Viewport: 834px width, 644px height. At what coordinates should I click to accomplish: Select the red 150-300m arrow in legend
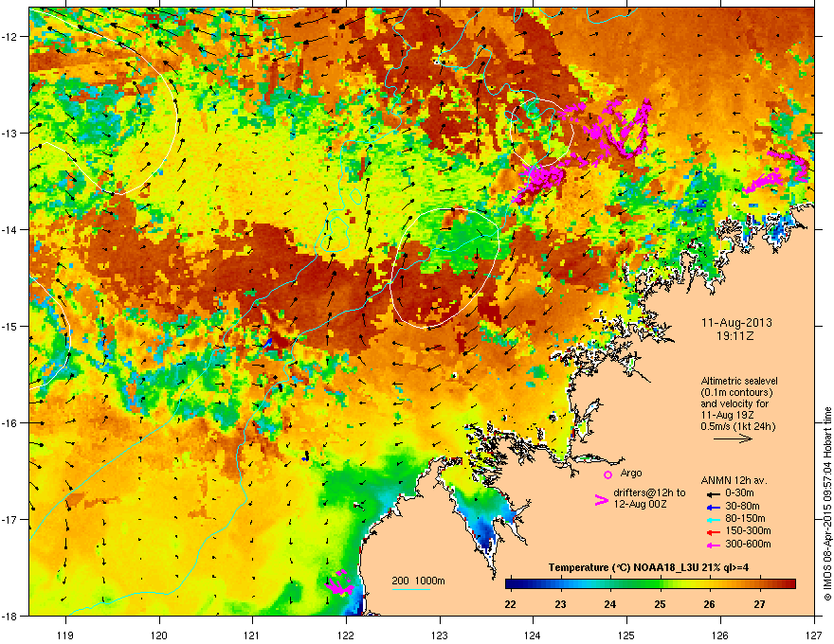pos(714,531)
